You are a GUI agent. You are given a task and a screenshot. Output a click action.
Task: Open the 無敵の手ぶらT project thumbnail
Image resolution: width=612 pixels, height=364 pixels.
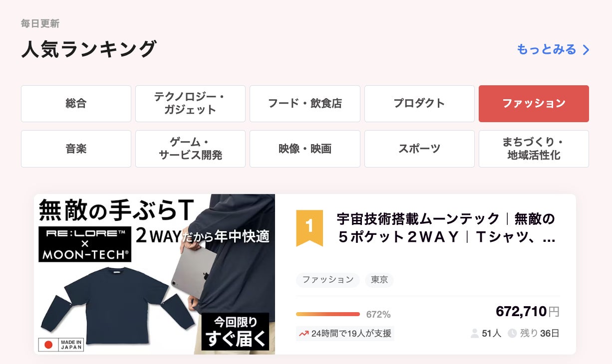pos(154,274)
